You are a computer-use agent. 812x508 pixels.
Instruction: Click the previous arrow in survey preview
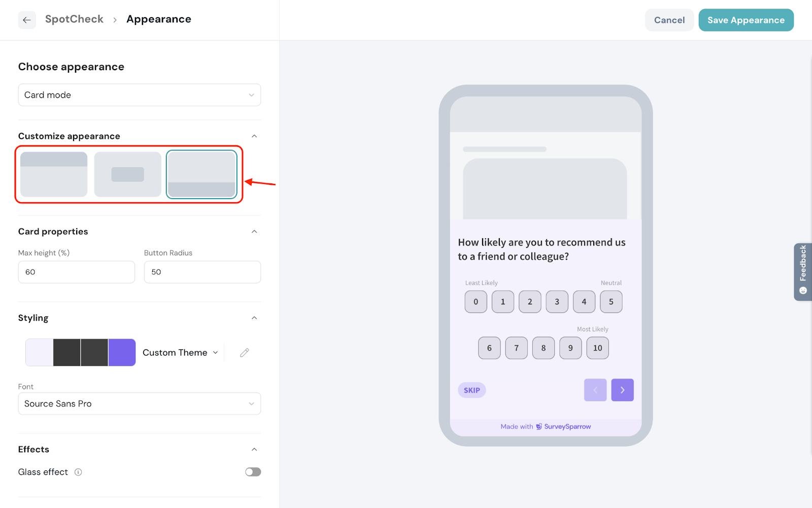[x=595, y=390]
